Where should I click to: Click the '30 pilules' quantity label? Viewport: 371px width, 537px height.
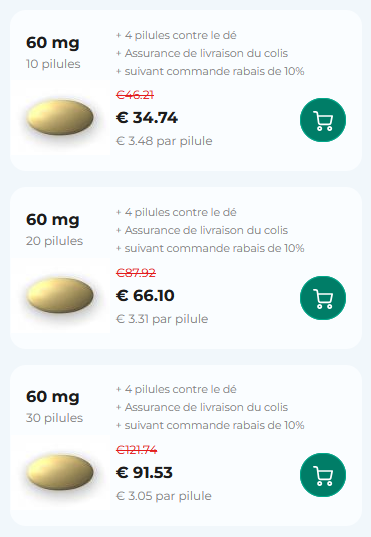54,418
